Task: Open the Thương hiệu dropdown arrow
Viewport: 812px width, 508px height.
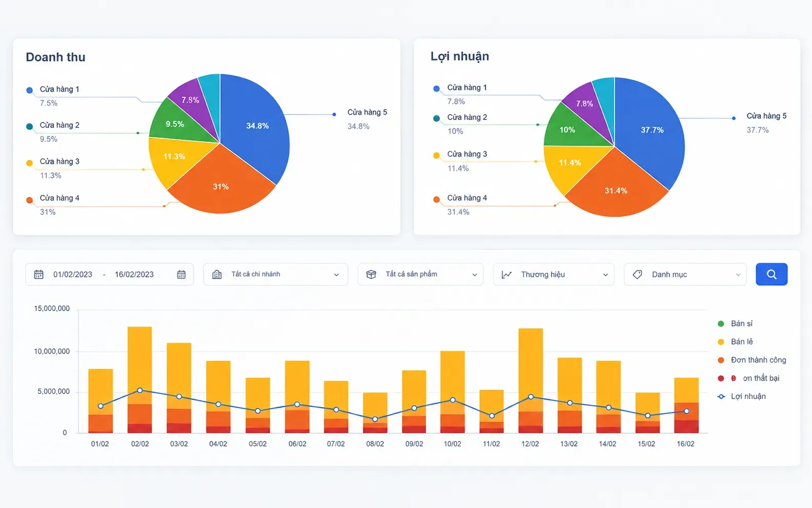Action: point(606,275)
